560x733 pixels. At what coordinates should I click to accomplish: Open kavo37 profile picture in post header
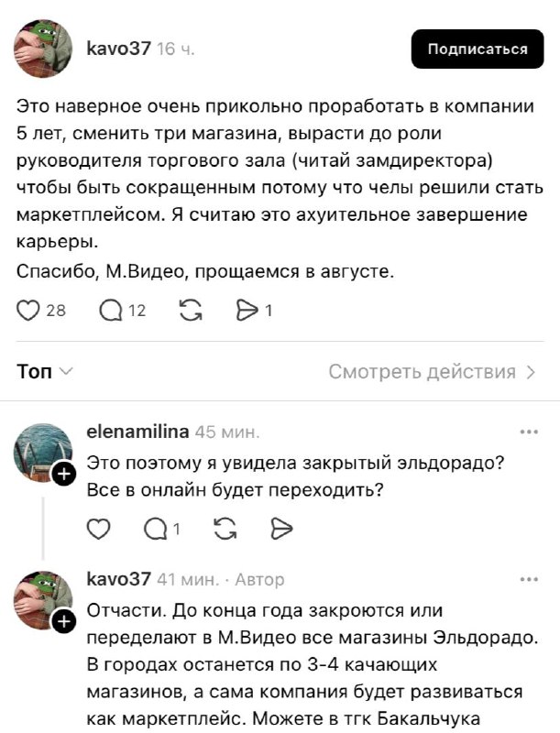43,49
